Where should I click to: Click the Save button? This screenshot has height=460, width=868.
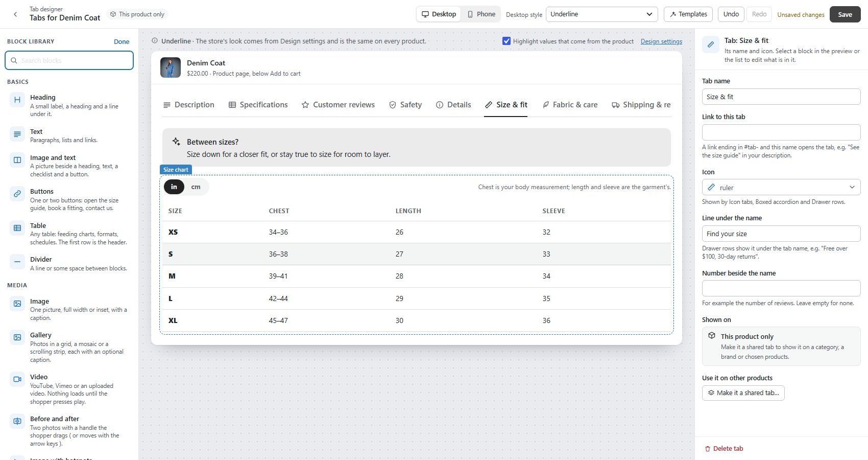coord(845,14)
